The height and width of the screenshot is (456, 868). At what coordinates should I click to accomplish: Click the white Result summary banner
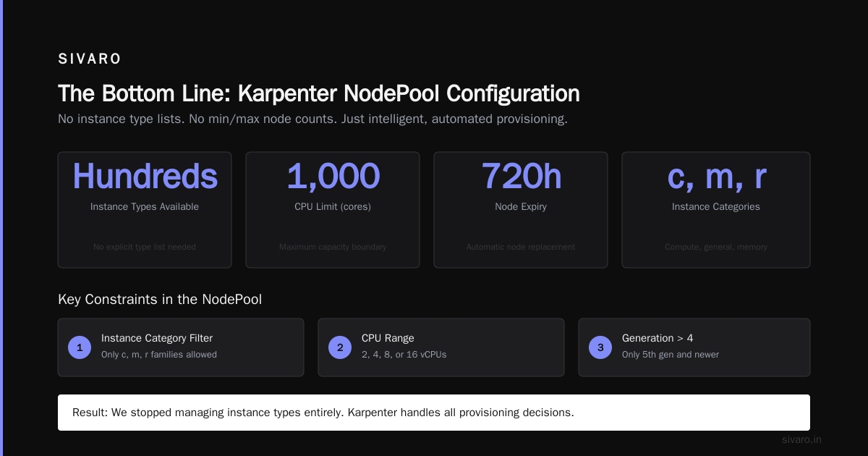click(x=434, y=413)
